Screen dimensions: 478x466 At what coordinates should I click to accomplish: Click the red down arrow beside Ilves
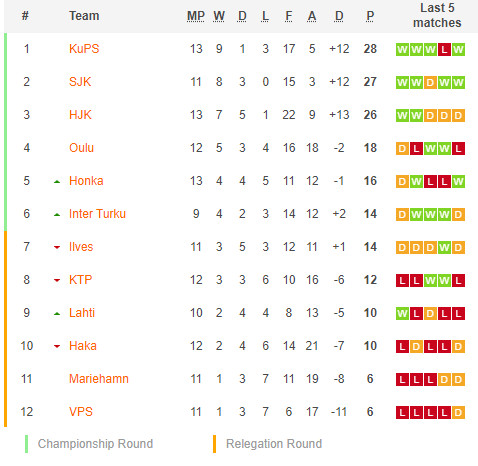coord(57,247)
